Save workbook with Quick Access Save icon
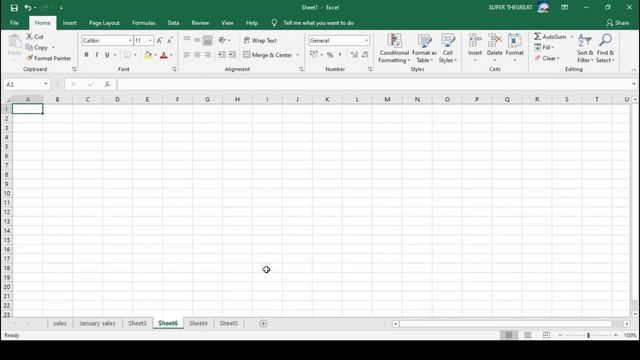 pyautogui.click(x=14, y=8)
